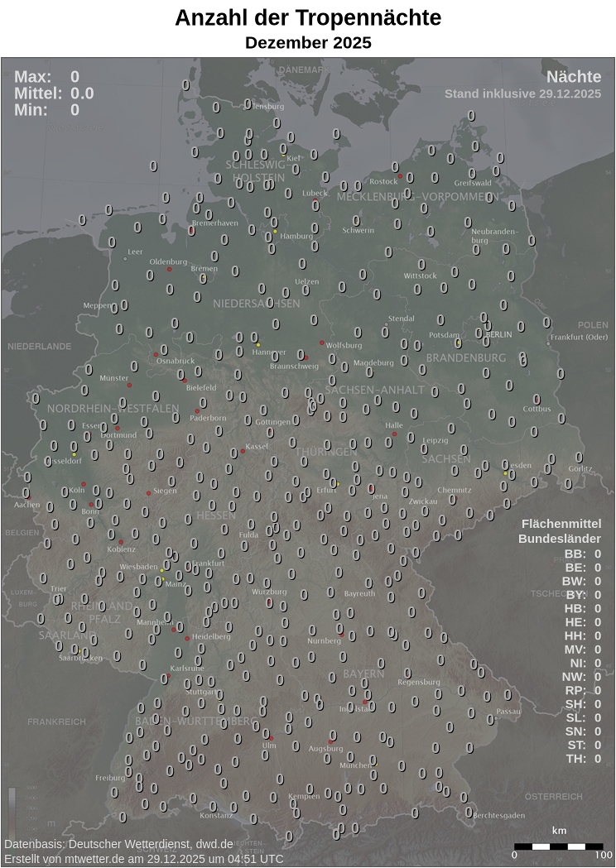Viewport: 616px width, 868px height.
Task: Click the yellow Hamburg city marker dot
Action: click(275, 232)
